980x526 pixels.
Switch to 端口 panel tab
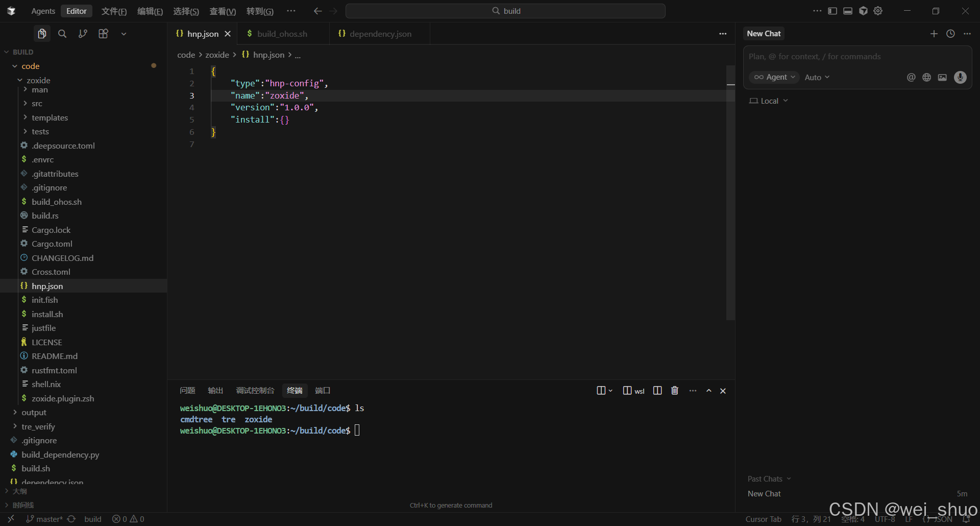pos(323,391)
